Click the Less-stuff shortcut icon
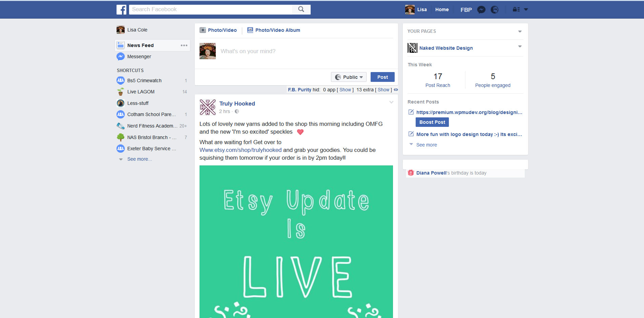Image resolution: width=644 pixels, height=318 pixels. (121, 103)
